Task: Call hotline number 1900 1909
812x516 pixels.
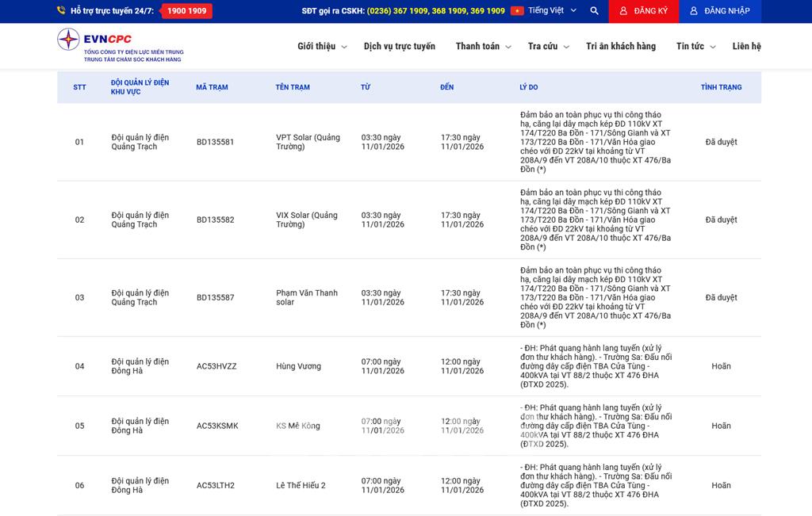Action: pyautogui.click(x=186, y=11)
